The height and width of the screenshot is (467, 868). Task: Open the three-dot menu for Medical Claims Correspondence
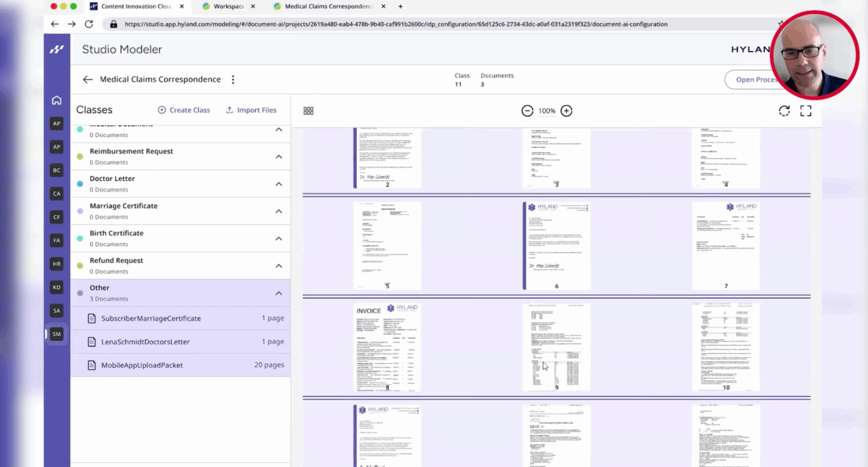233,80
